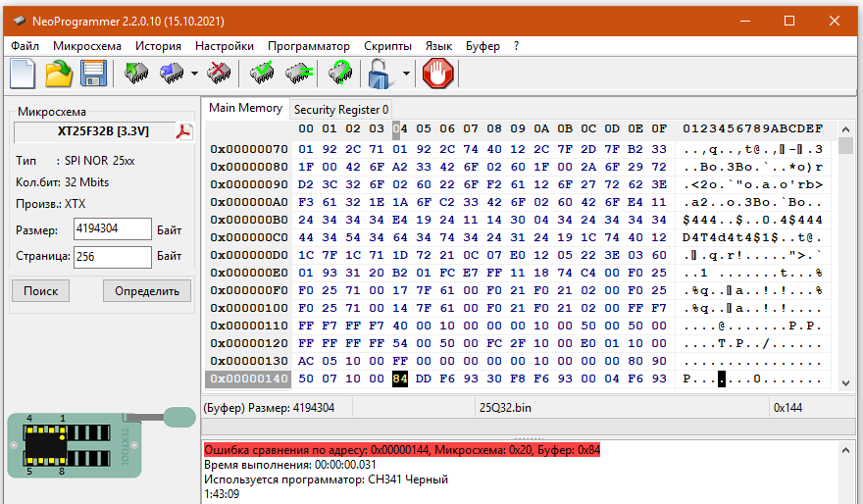Open a file with the folder icon
This screenshot has width=863, height=504.
click(x=59, y=74)
